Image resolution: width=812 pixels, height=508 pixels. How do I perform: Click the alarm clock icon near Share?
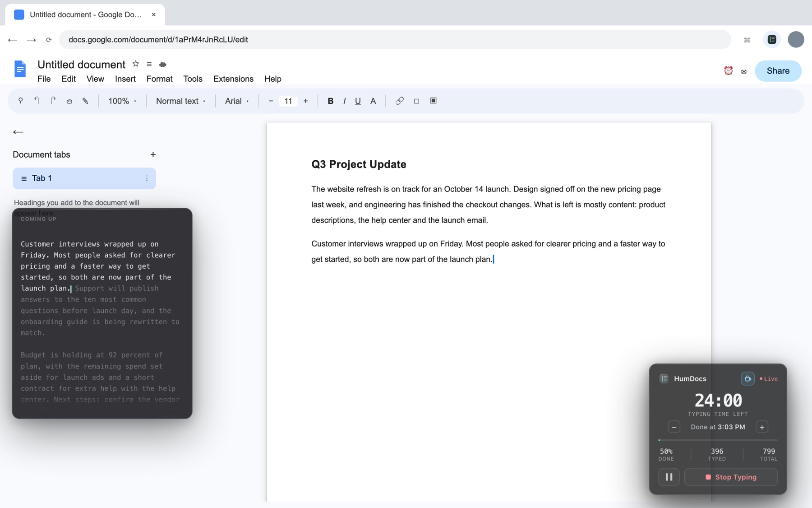728,70
